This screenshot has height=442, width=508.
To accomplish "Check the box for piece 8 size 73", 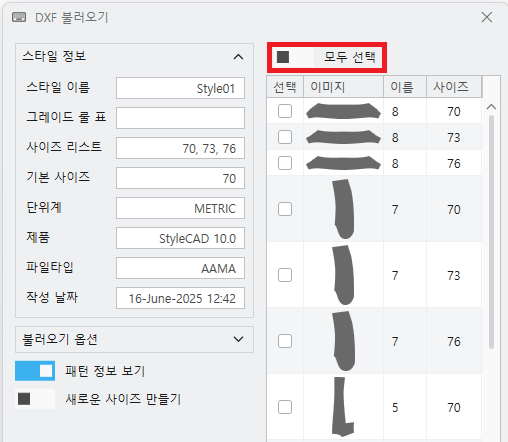I will pos(285,137).
